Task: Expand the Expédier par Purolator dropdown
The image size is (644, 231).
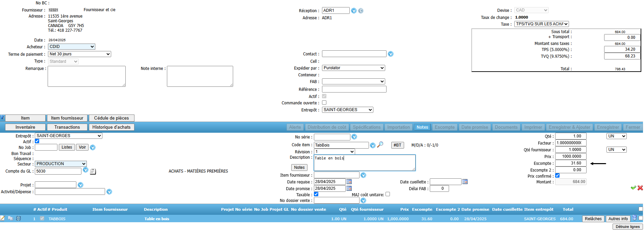Action: (353, 68)
